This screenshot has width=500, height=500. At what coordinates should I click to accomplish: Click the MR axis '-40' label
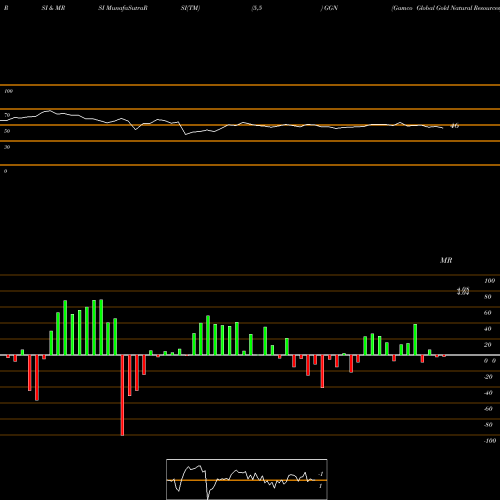[x=488, y=393]
